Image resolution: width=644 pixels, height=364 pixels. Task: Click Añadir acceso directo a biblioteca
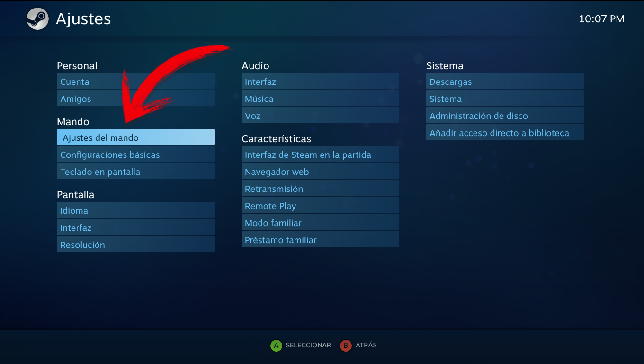[505, 132]
